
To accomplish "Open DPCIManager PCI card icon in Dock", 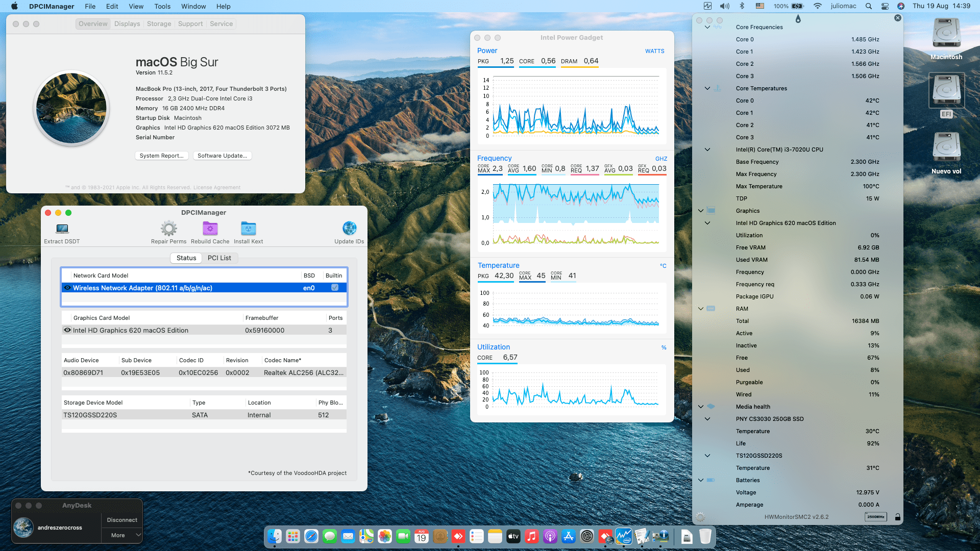I will pyautogui.click(x=660, y=536).
